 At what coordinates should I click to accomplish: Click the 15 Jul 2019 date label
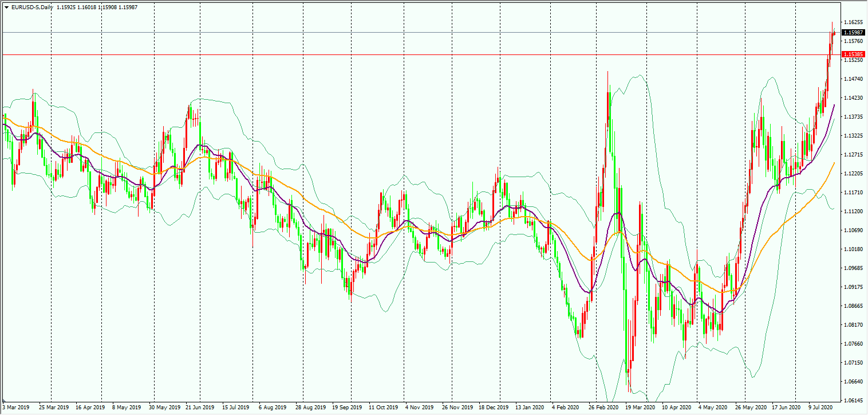pyautogui.click(x=236, y=408)
